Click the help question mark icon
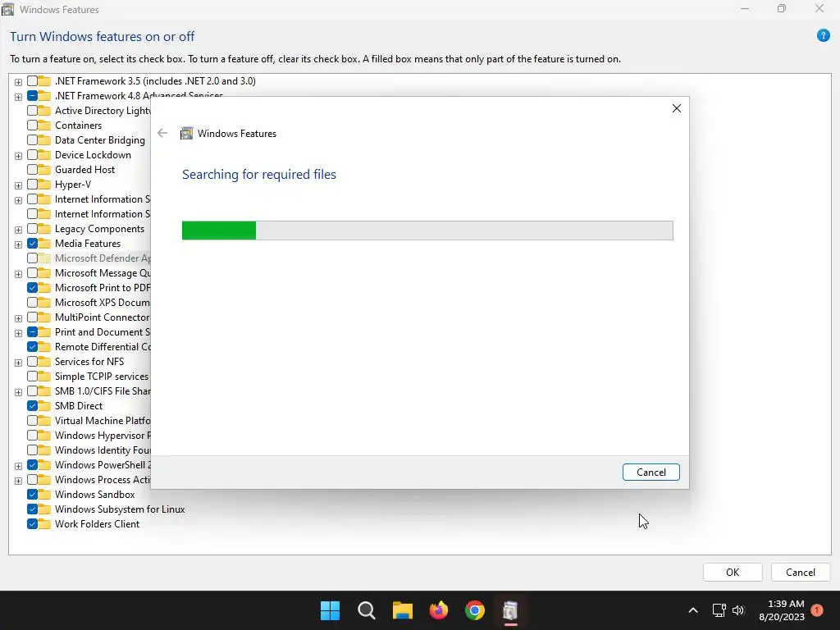The height and width of the screenshot is (630, 840). 823,36
